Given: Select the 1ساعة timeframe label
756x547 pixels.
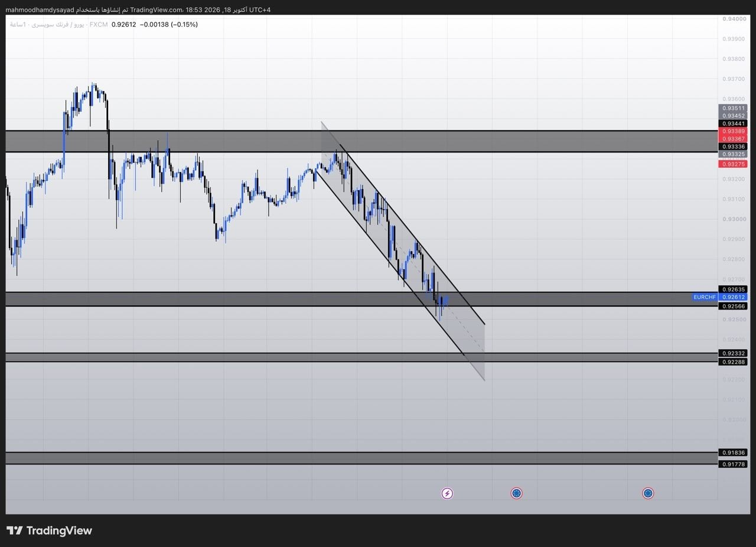Looking at the screenshot, I should 17,24.
